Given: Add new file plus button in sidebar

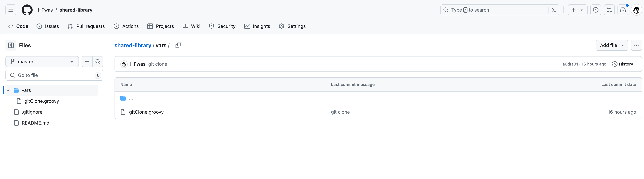Looking at the screenshot, I should [87, 62].
